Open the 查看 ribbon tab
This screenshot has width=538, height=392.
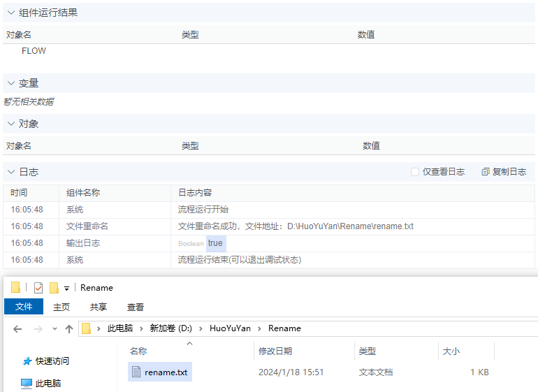(136, 307)
